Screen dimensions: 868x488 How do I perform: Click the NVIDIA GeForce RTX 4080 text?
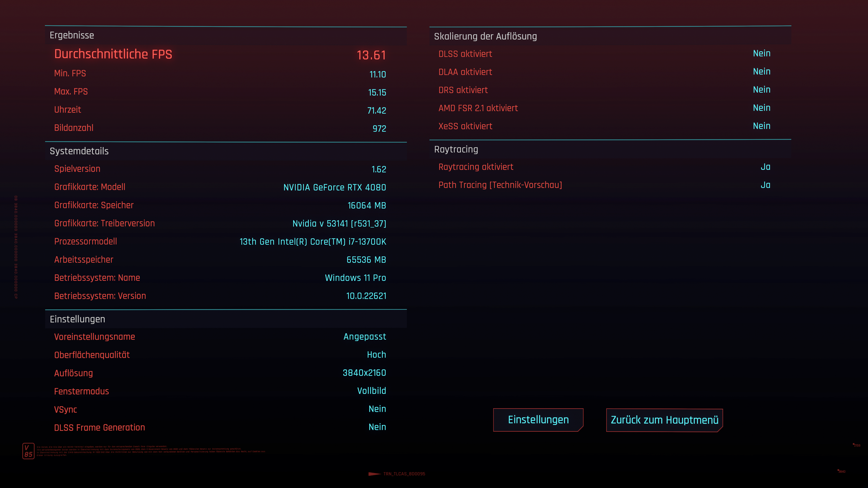pos(334,188)
